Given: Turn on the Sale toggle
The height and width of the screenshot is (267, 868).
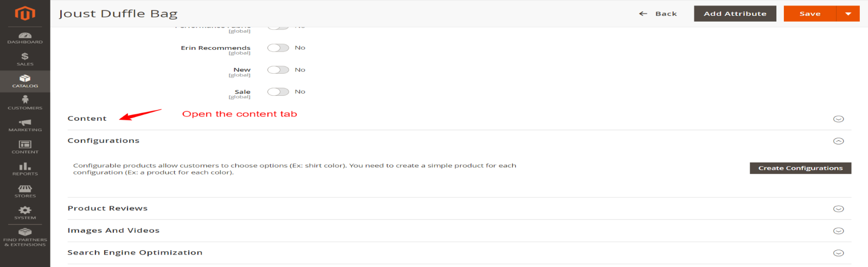Looking at the screenshot, I should (278, 92).
